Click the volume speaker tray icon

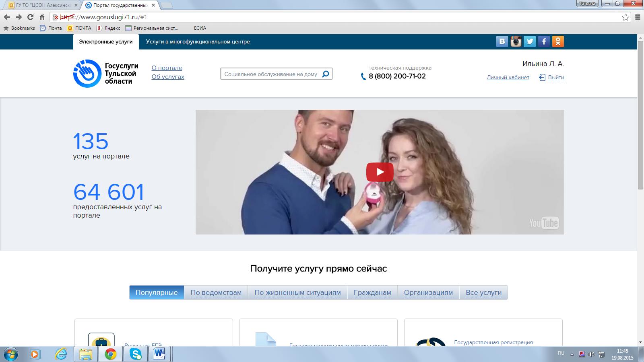(591, 354)
